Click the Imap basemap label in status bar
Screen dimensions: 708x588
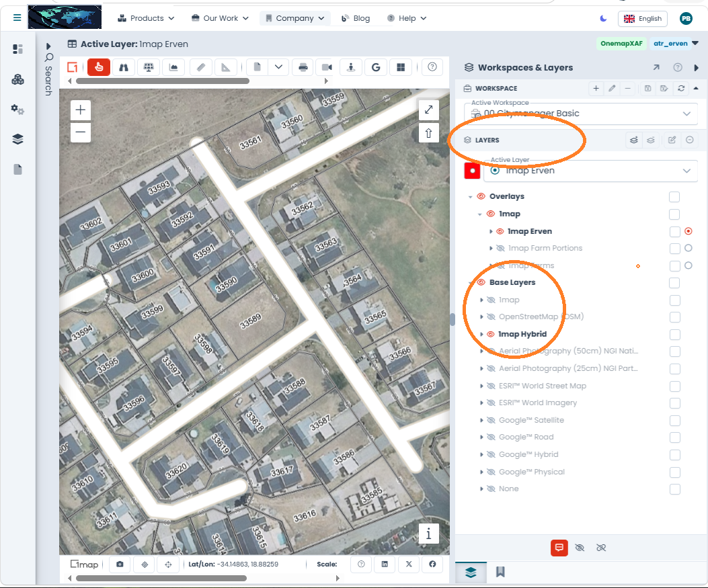[x=85, y=564]
